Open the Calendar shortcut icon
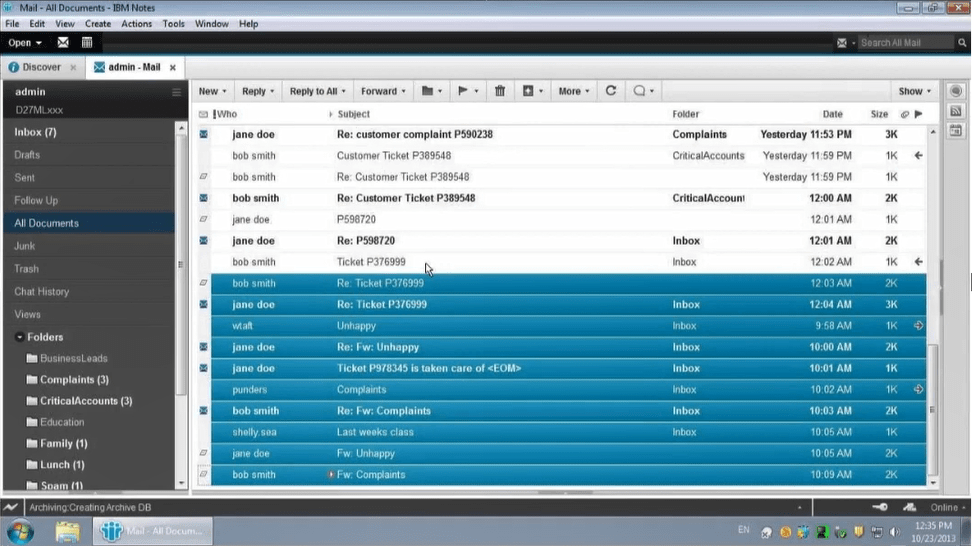The width and height of the screenshot is (972, 546). point(87,43)
